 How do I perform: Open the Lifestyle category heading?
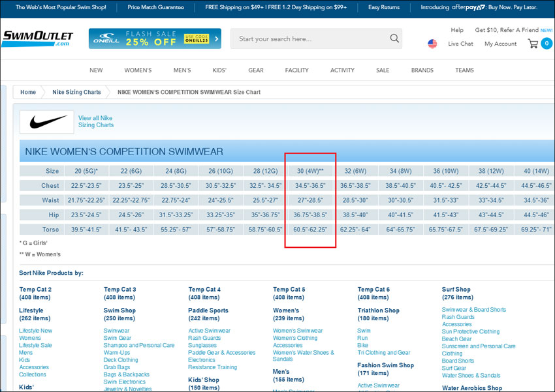[x=35, y=314]
